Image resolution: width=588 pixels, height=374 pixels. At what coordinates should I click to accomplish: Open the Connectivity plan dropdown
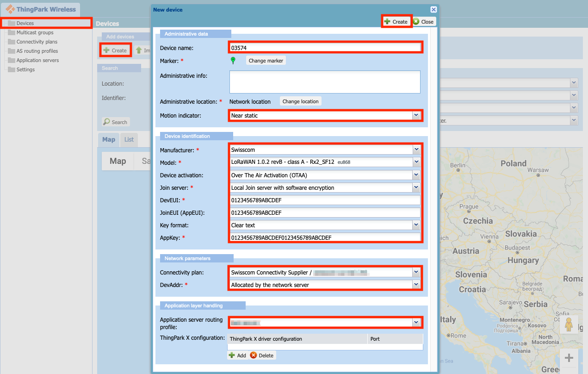[416, 272]
